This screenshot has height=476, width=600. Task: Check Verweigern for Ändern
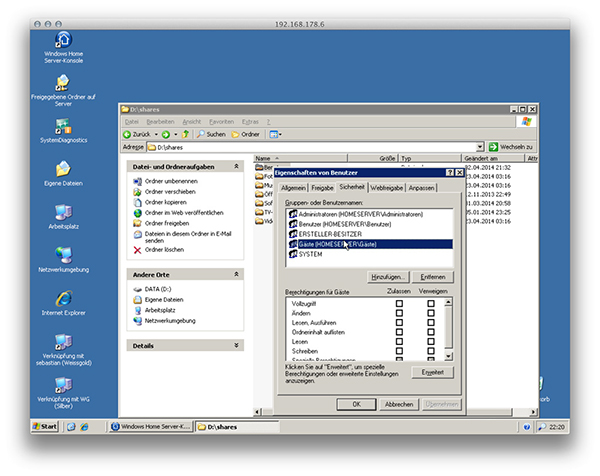pos(431,313)
